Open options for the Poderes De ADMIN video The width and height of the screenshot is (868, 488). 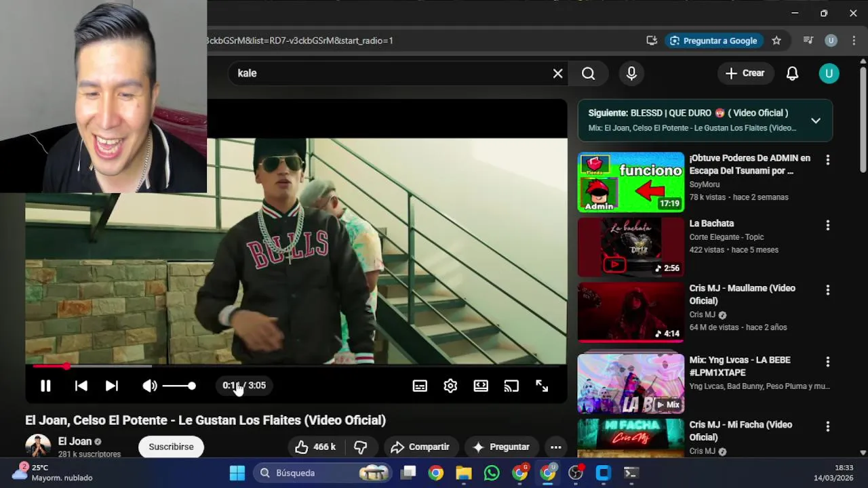tap(827, 160)
